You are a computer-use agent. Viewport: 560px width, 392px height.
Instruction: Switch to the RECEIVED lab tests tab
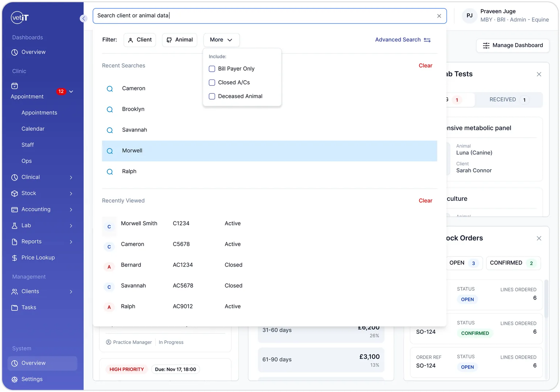click(x=509, y=100)
